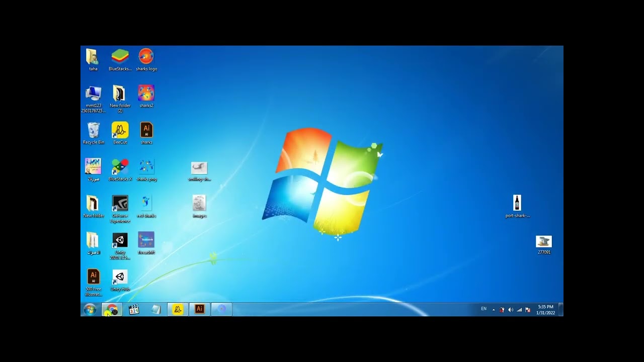Select the desktop icon labeled New folder
This screenshot has width=644, height=362.
pos(93,206)
